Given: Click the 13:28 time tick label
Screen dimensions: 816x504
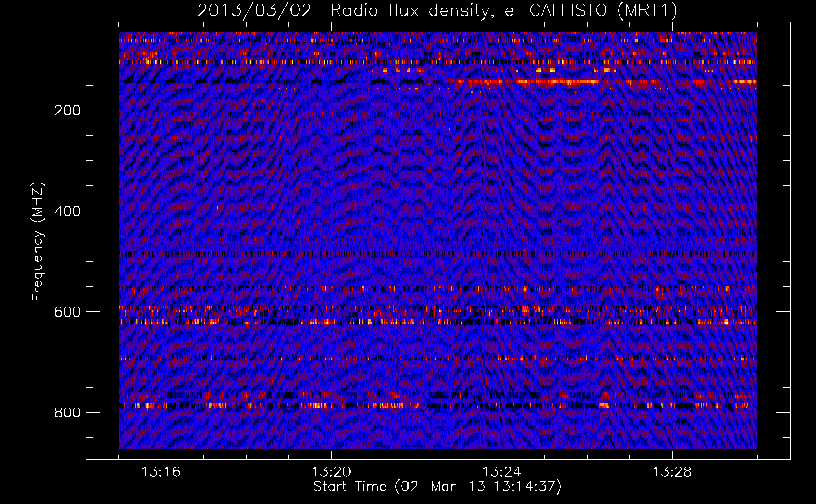Looking at the screenshot, I should 672,472.
